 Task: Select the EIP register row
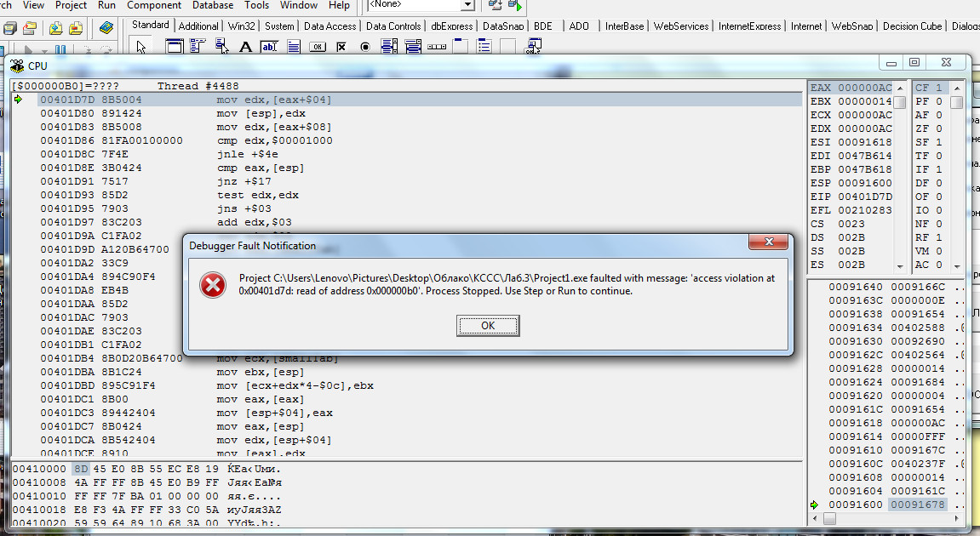[x=851, y=197]
